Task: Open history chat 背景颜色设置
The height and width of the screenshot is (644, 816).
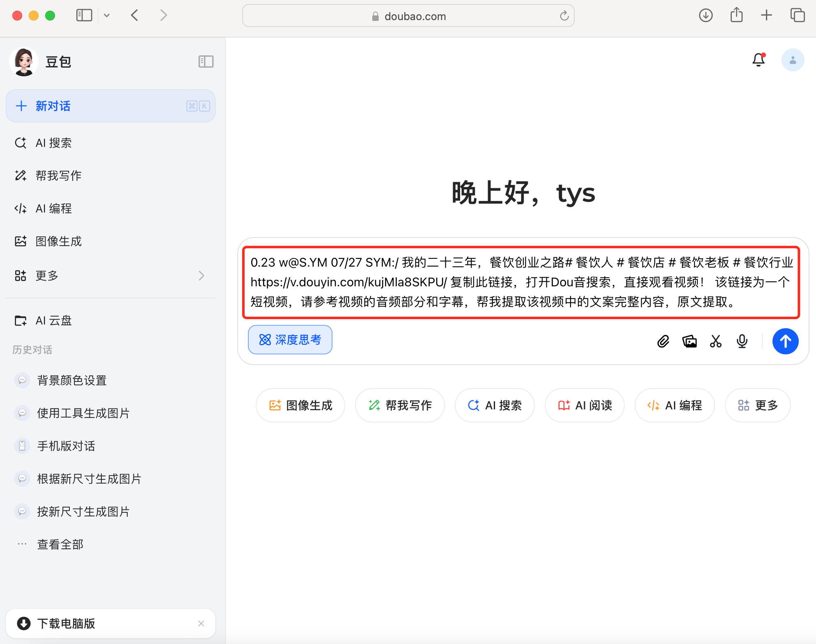Action: click(111, 380)
